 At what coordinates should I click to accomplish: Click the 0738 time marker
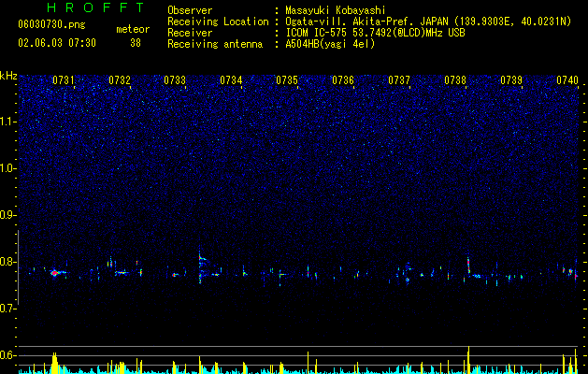(455, 80)
